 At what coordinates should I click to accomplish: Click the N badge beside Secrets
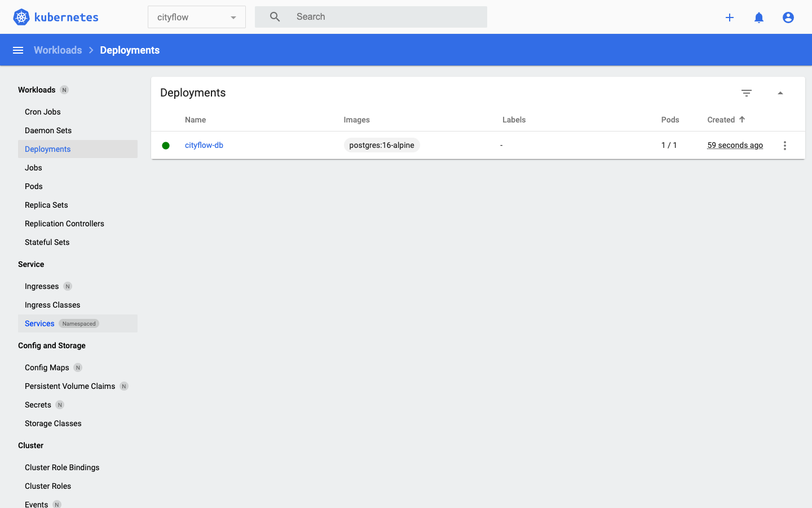[x=60, y=405]
